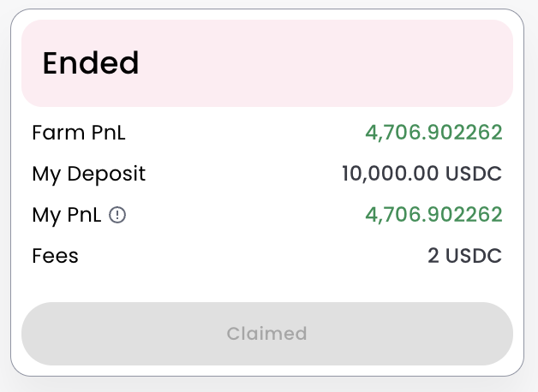The image size is (538, 392).
Task: Click the word My in My Deposit
Action: click(46, 174)
